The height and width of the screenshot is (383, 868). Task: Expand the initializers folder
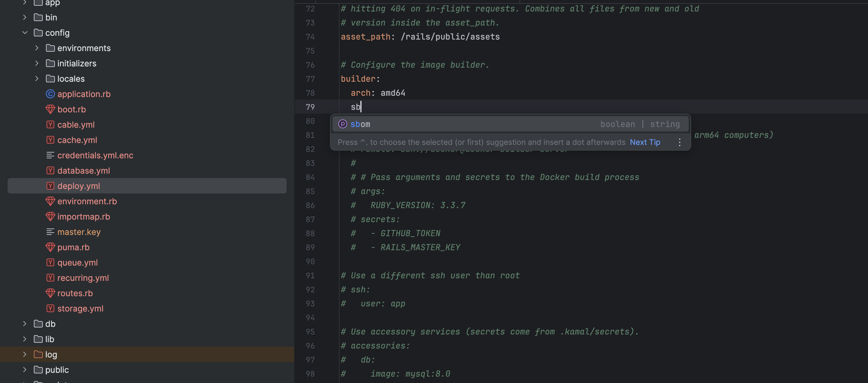pyautogui.click(x=37, y=64)
